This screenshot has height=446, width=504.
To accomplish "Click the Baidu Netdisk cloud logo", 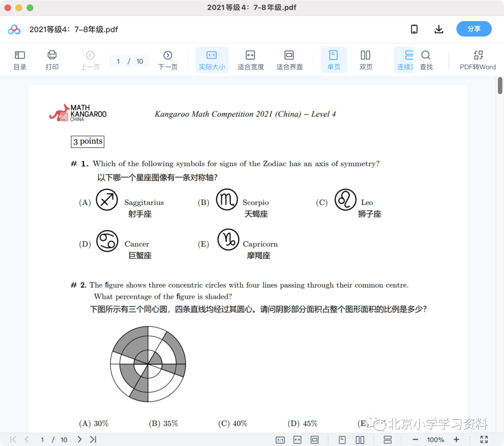I will click(x=14, y=29).
